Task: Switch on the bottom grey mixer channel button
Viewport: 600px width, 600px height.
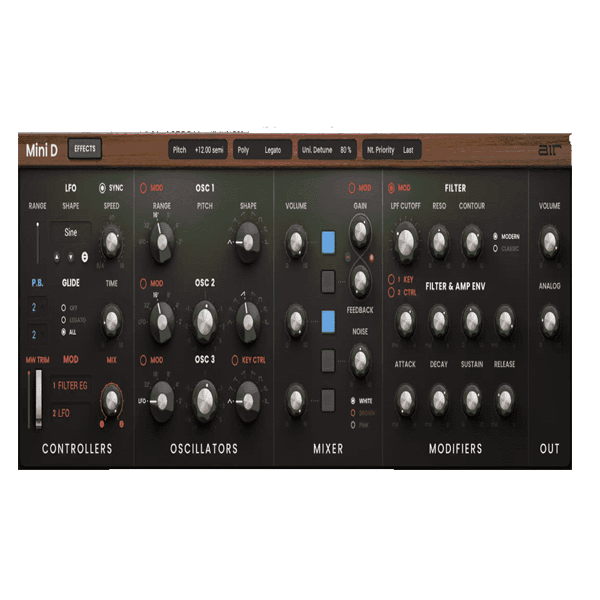Action: (328, 400)
